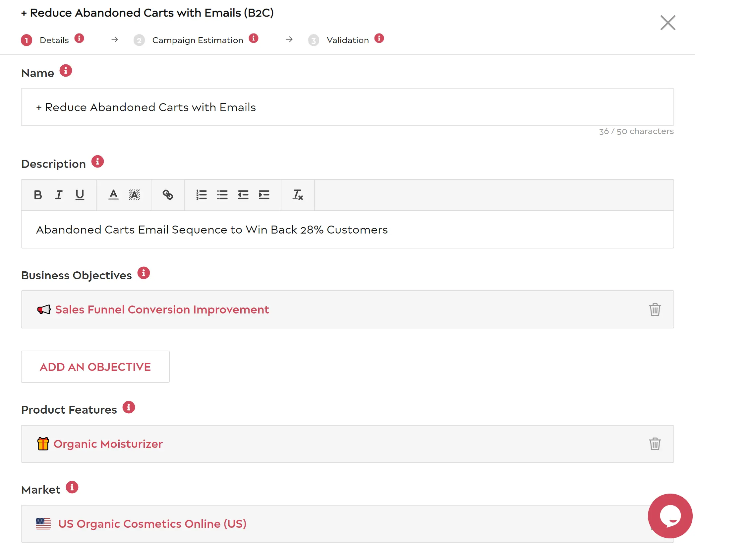Image resolution: width=756 pixels, height=549 pixels.
Task: Go to the Validation step
Action: tap(348, 40)
